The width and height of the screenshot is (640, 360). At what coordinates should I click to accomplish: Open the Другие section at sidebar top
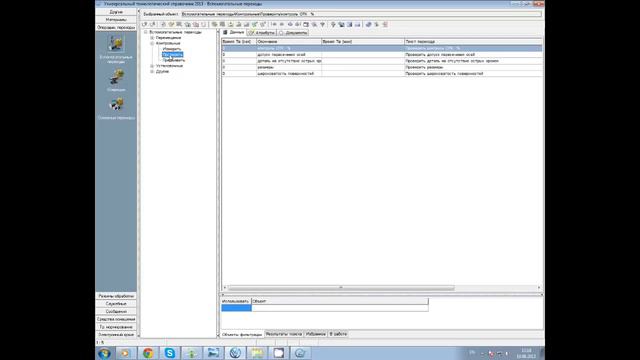coord(116,12)
